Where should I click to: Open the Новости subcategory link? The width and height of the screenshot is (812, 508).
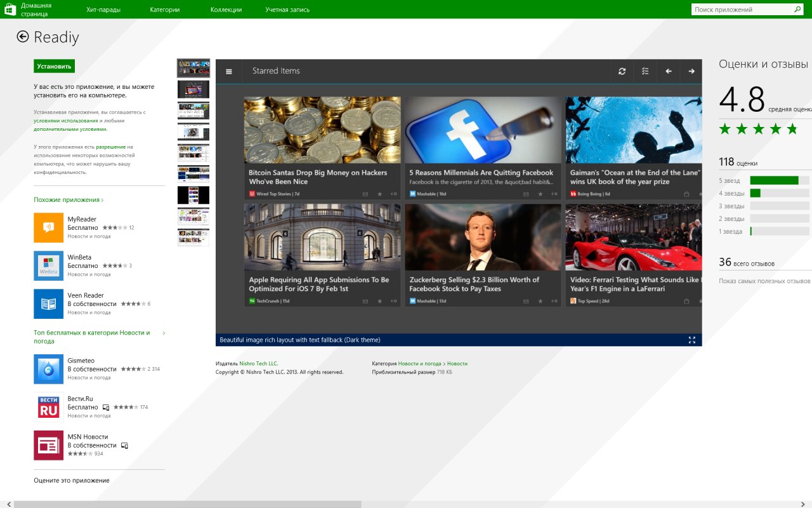(457, 364)
